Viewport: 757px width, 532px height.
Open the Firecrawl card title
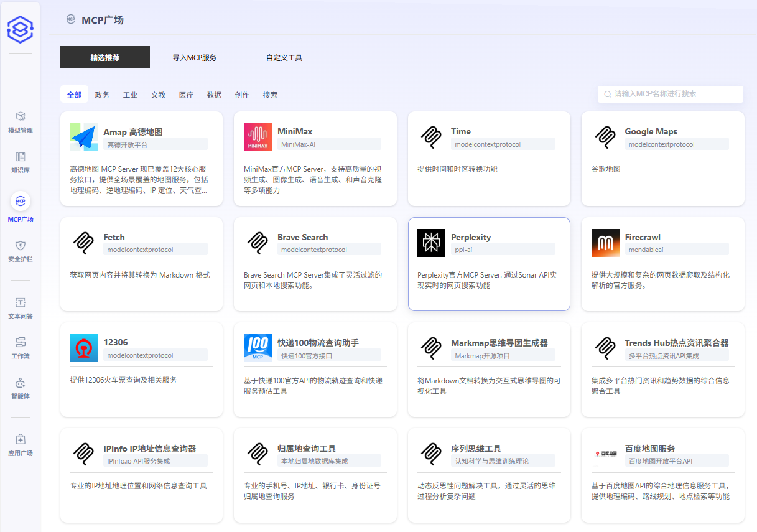click(x=643, y=237)
